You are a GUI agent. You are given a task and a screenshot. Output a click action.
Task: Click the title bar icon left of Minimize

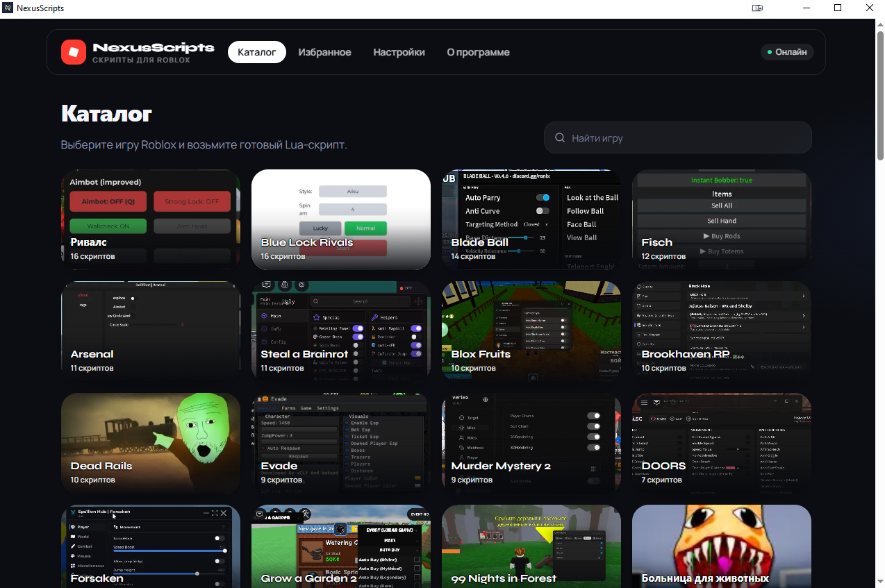[x=757, y=8]
